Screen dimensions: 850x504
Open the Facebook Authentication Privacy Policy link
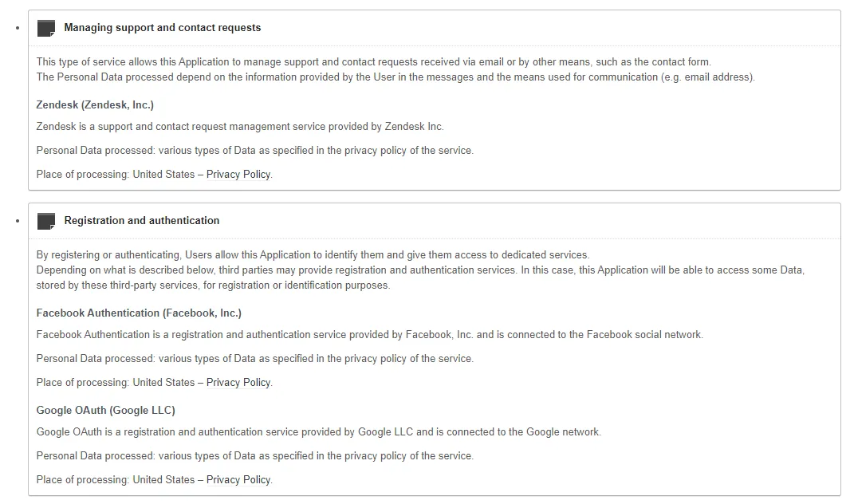tap(238, 383)
